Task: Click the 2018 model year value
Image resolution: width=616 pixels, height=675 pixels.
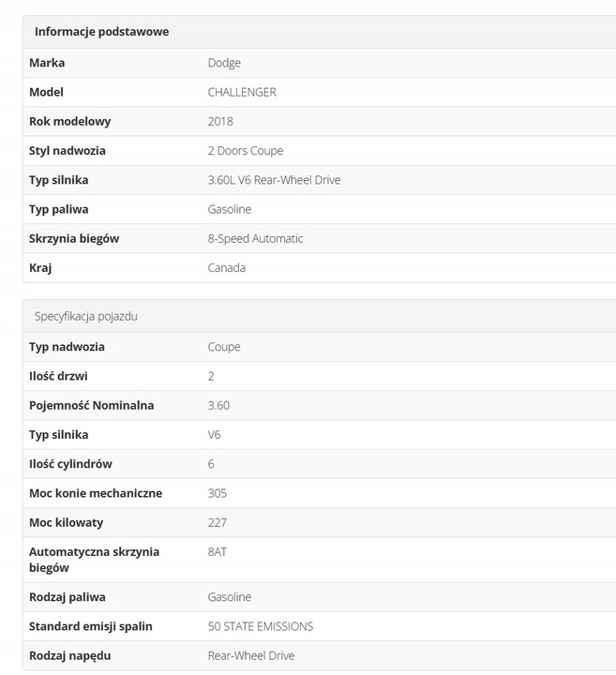Action: click(x=220, y=121)
